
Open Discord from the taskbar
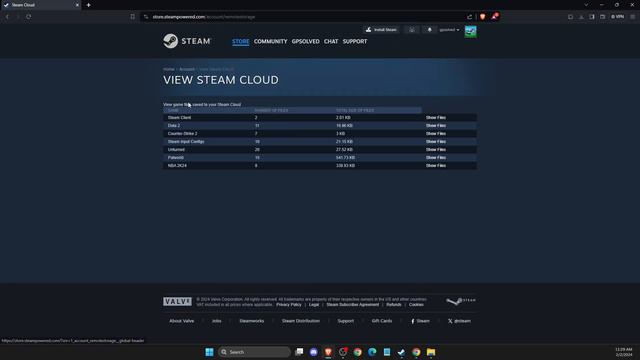[x=313, y=352]
